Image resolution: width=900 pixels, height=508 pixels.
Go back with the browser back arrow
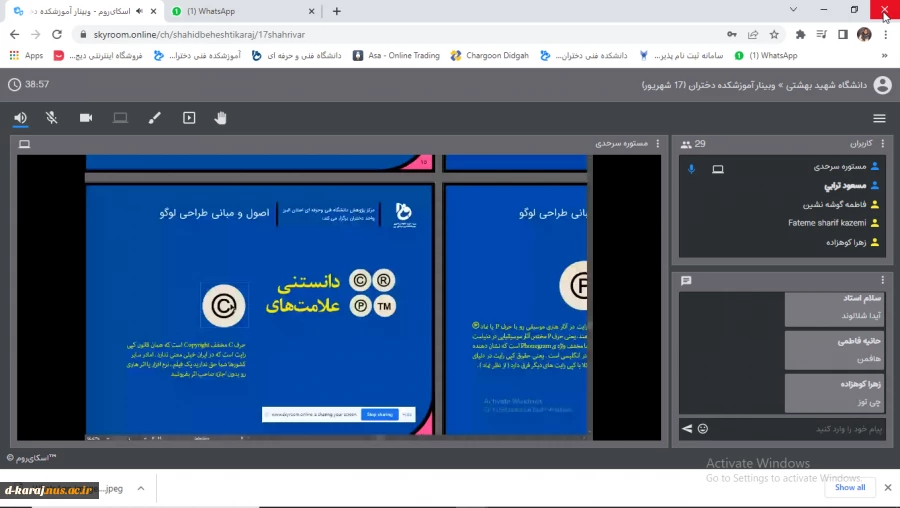point(15,34)
